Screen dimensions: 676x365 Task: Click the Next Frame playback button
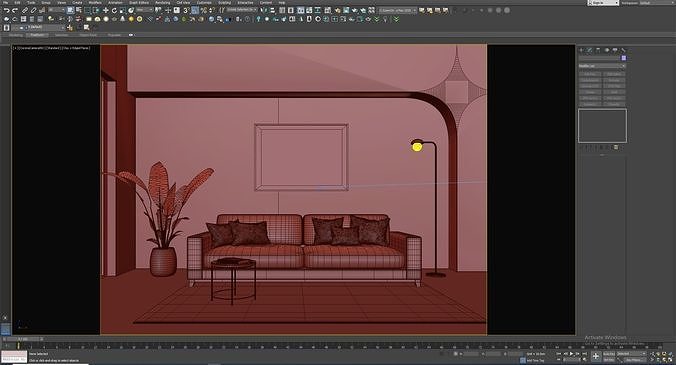click(577, 354)
